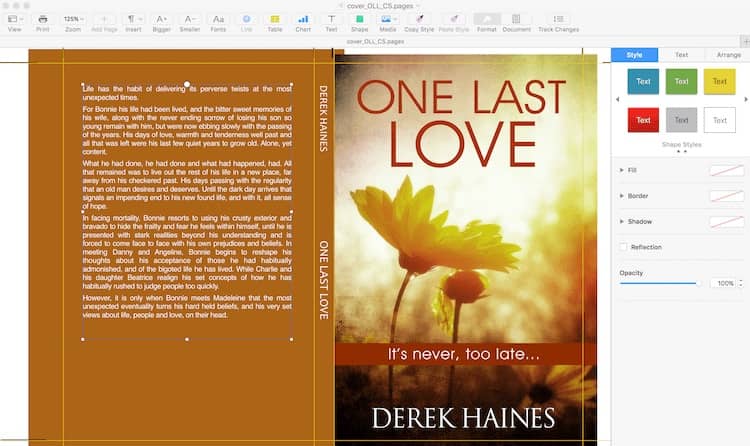Go to next shape styles page
The height and width of the screenshot is (446, 750).
[x=746, y=100]
